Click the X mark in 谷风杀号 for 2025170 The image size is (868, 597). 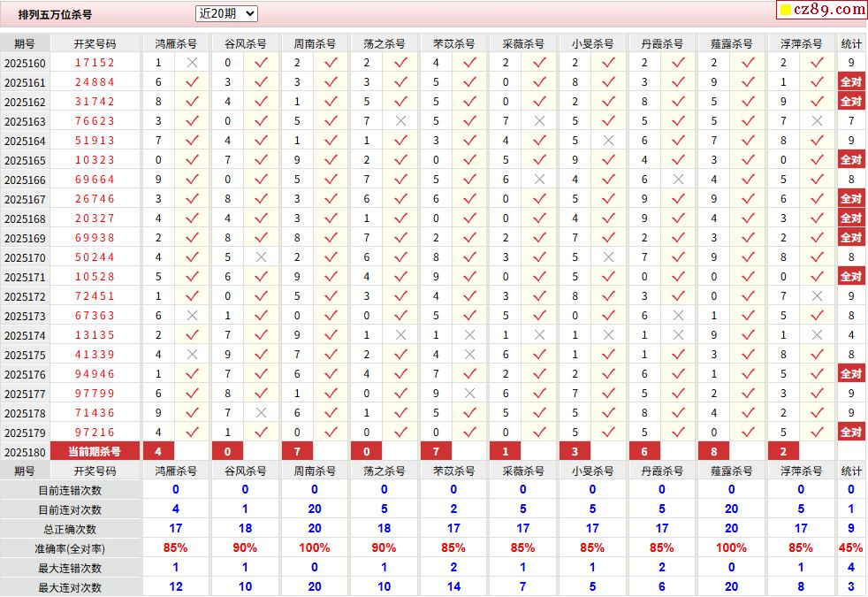262,257
